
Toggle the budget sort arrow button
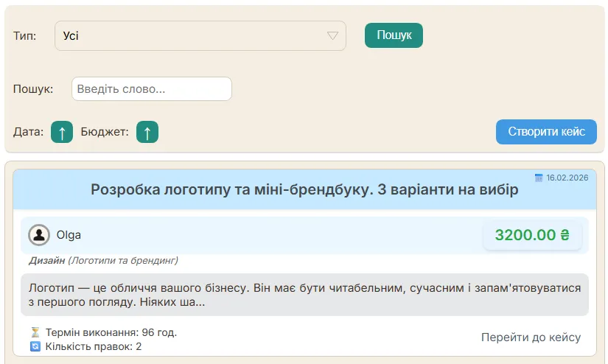tap(147, 133)
